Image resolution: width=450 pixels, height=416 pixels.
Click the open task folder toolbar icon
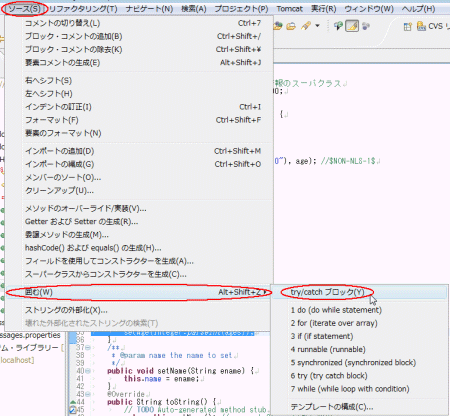coord(291,26)
